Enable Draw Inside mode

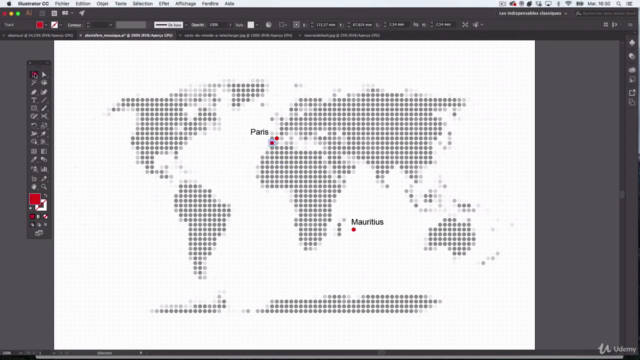click(45, 225)
